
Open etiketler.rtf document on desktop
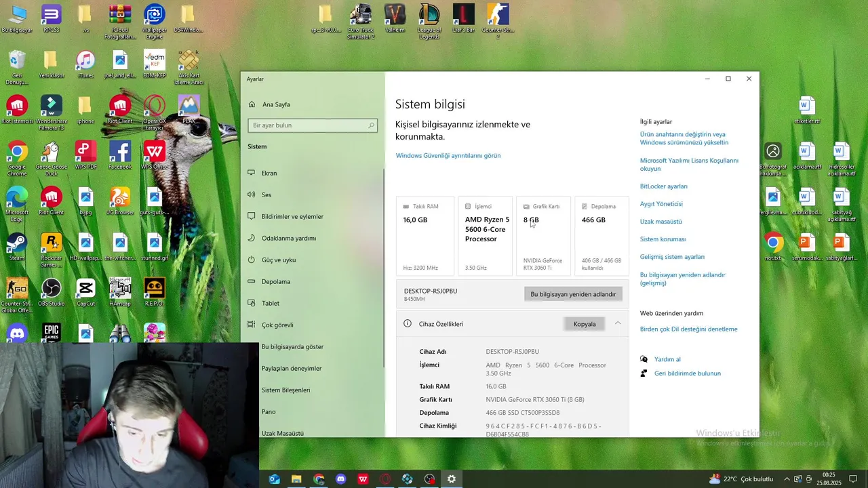[807, 110]
